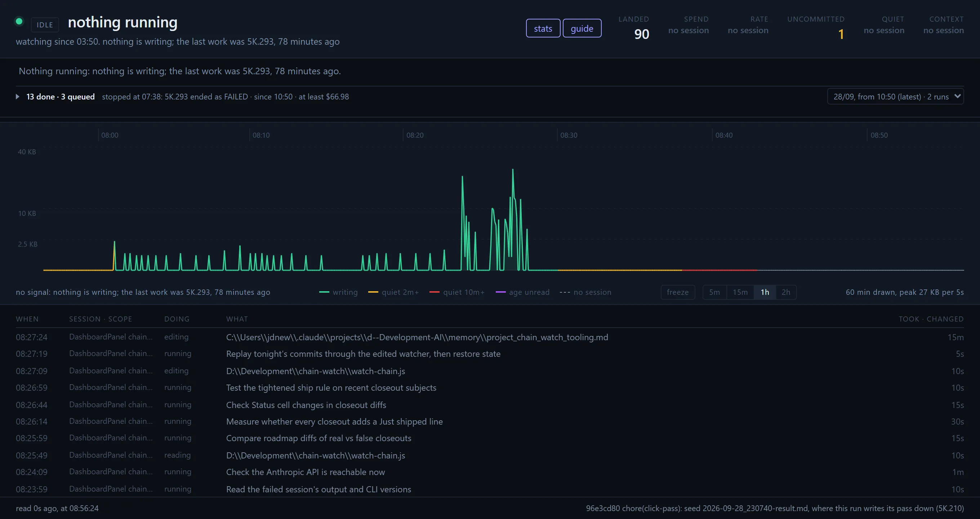Click the green status dot indicator

19,21
